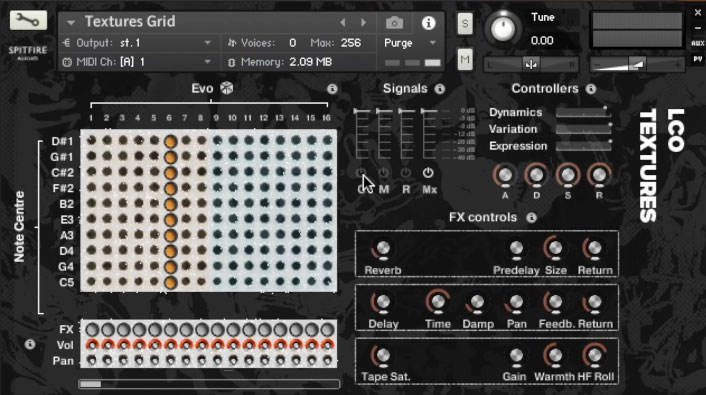The image size is (706, 395).
Task: Select Evo 1 peg on G#1 row
Action: 91,156
